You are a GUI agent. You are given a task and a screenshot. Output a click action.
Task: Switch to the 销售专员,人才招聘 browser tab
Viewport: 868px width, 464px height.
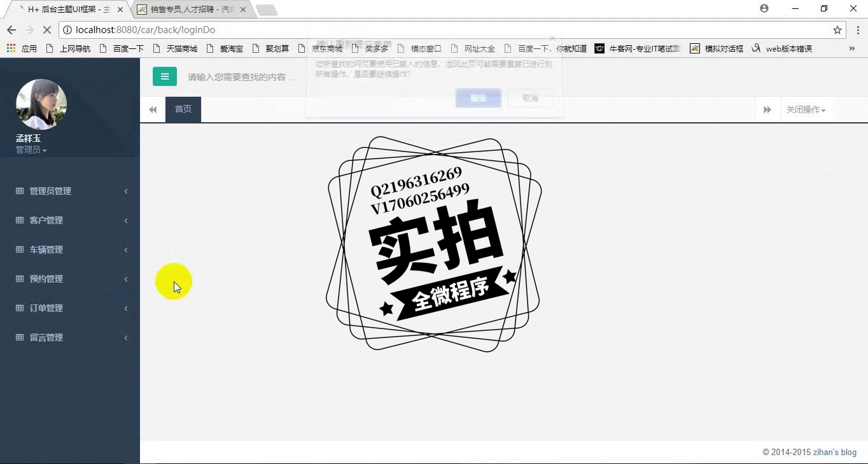click(x=191, y=10)
